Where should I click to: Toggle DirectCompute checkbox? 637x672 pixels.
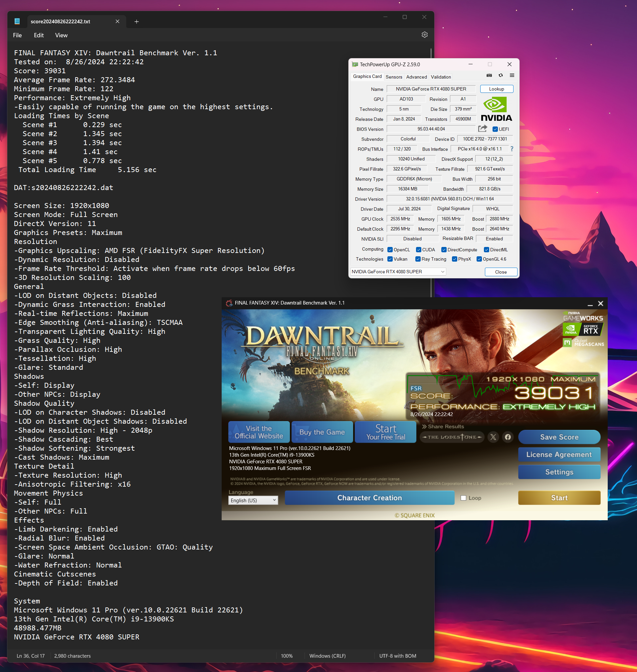pyautogui.click(x=444, y=250)
